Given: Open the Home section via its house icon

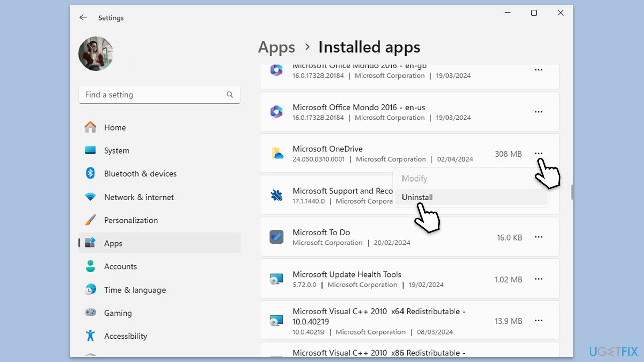Looking at the screenshot, I should point(90,127).
